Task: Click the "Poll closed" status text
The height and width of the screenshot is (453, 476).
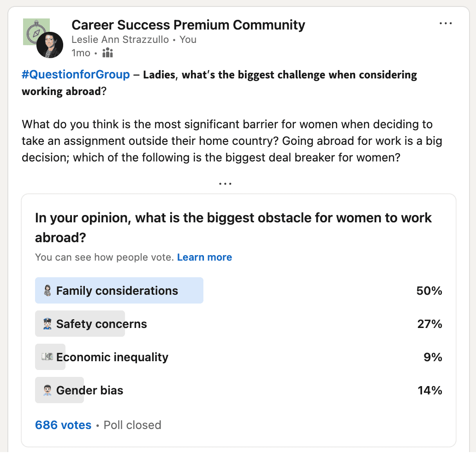Action: pos(132,425)
